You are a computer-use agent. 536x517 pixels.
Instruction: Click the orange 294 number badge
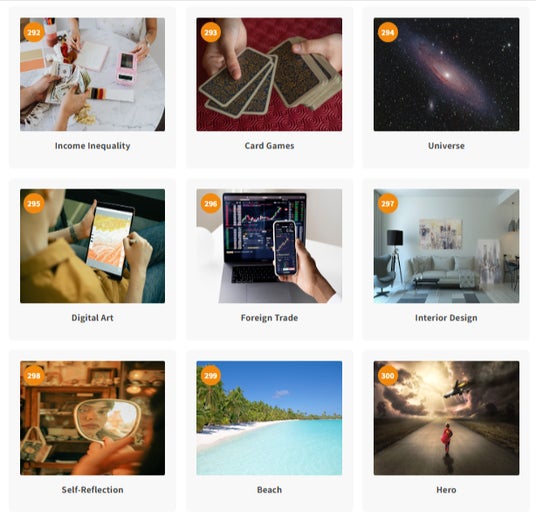[388, 32]
